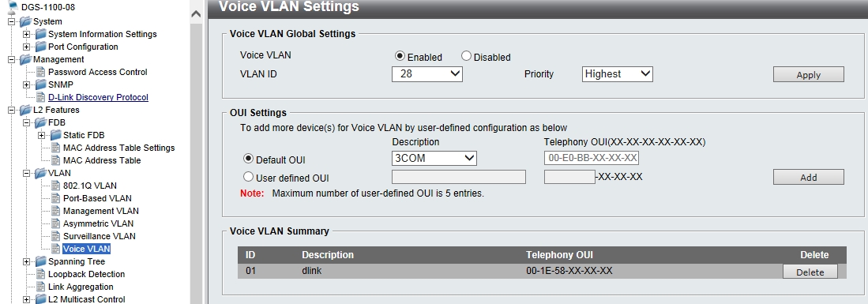Screen dimensions: 868x304
Task: Select the Disabled Voice VLAN radio button
Action: pyautogui.click(x=466, y=57)
